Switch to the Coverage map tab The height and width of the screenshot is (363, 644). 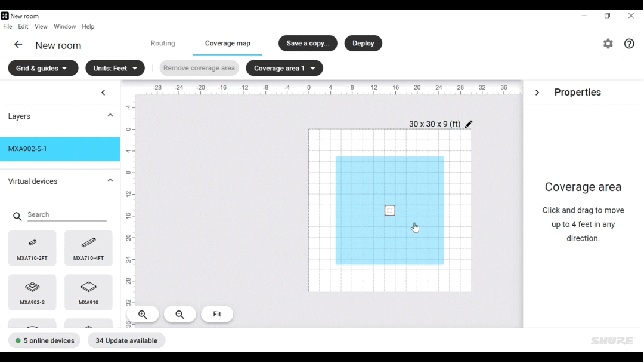point(228,43)
